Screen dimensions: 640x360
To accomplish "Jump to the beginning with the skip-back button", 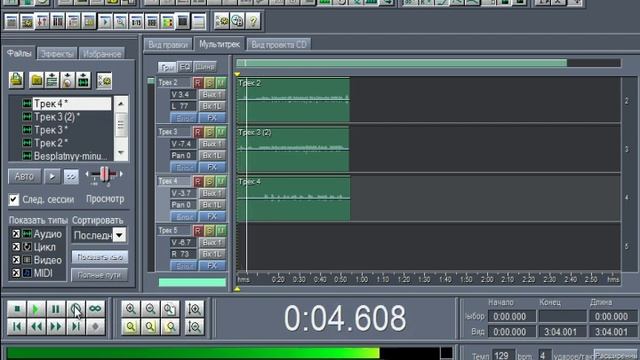I will (17, 327).
